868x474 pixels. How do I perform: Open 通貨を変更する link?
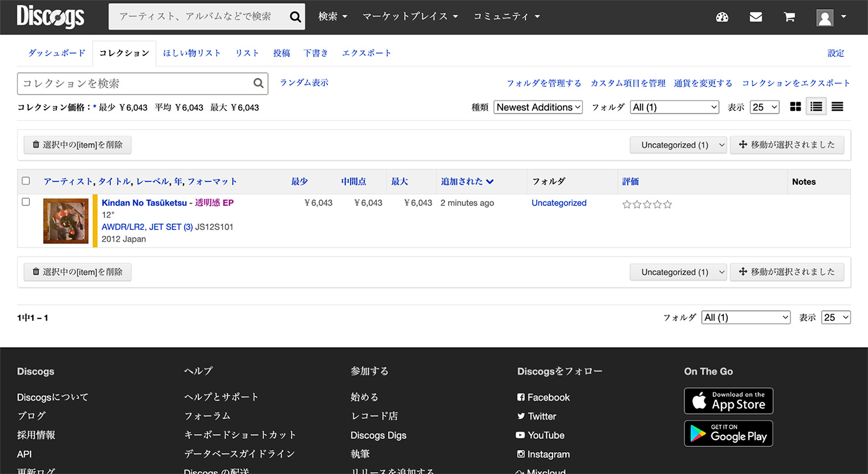[x=703, y=83]
